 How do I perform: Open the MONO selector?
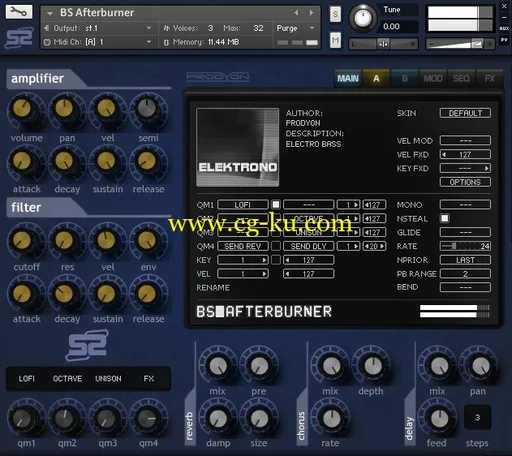point(465,205)
